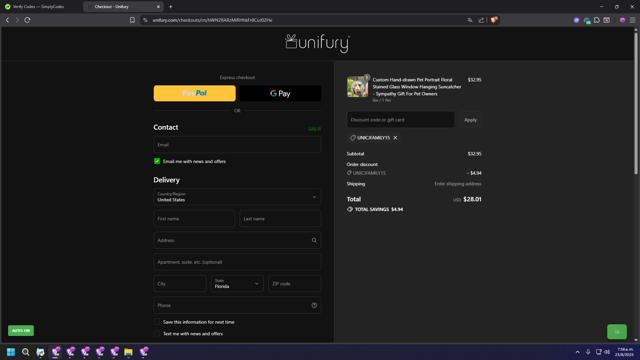The height and width of the screenshot is (360, 640).
Task: Open the Country/Region dropdown
Action: point(237,197)
